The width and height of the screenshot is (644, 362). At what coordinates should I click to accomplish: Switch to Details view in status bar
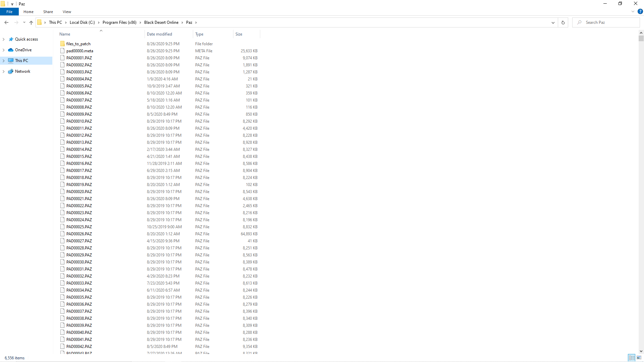click(632, 358)
